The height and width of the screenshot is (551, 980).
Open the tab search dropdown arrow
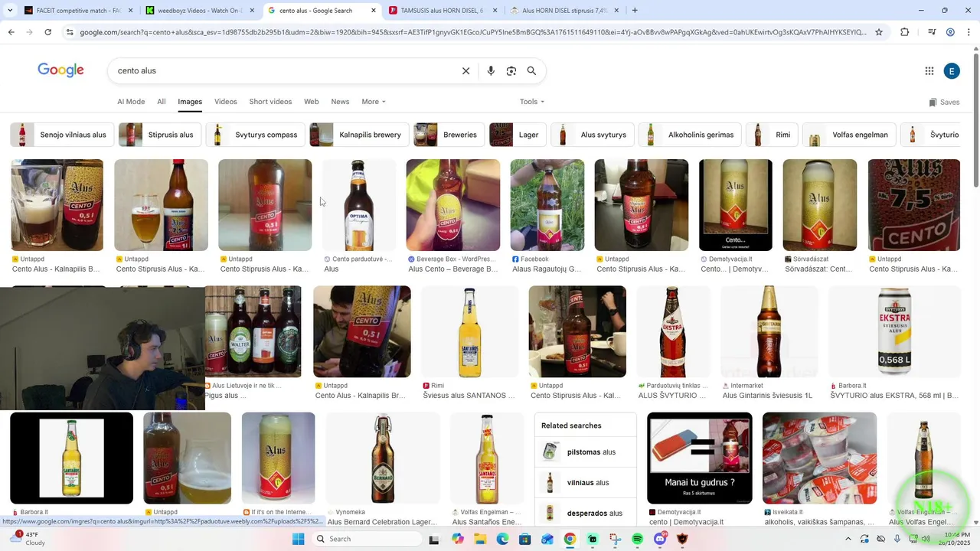coord(10,11)
